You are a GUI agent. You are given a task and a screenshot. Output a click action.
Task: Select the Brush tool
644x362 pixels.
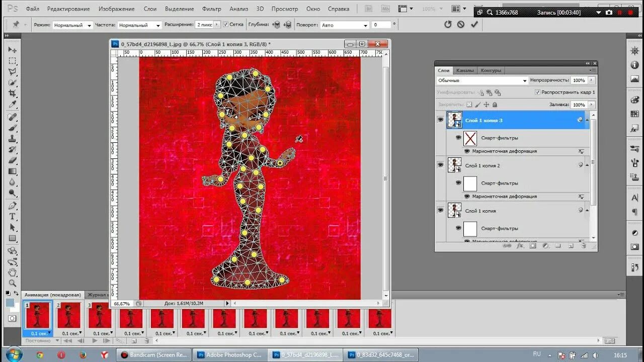[13, 128]
